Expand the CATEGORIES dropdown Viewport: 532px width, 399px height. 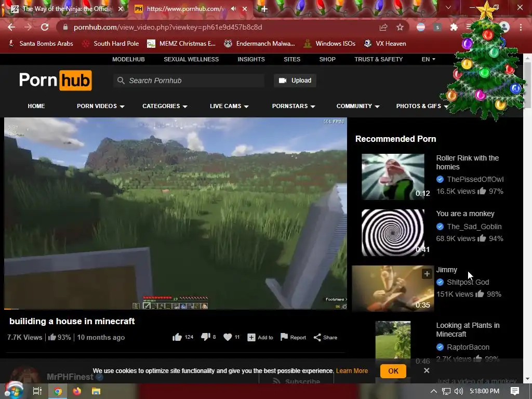click(165, 106)
